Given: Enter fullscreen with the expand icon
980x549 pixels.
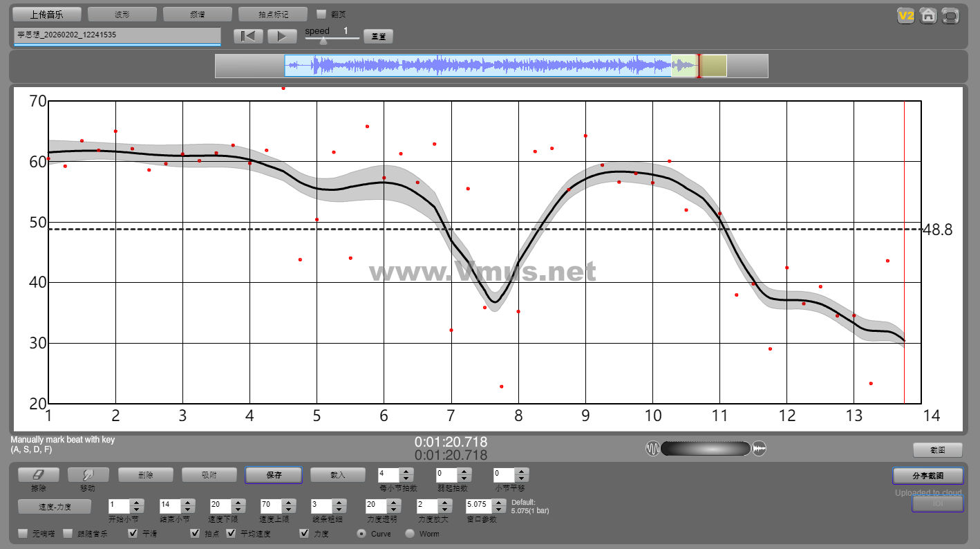Looking at the screenshot, I should pyautogui.click(x=951, y=15).
